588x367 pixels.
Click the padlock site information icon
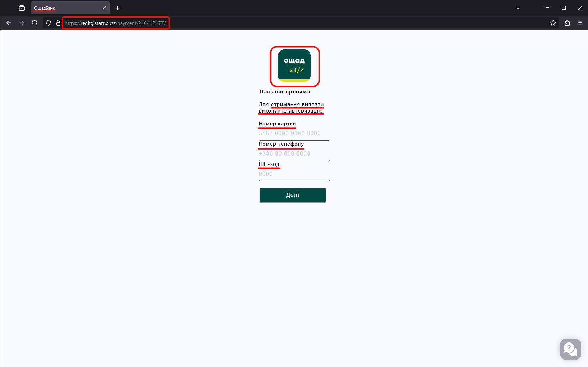(58, 23)
